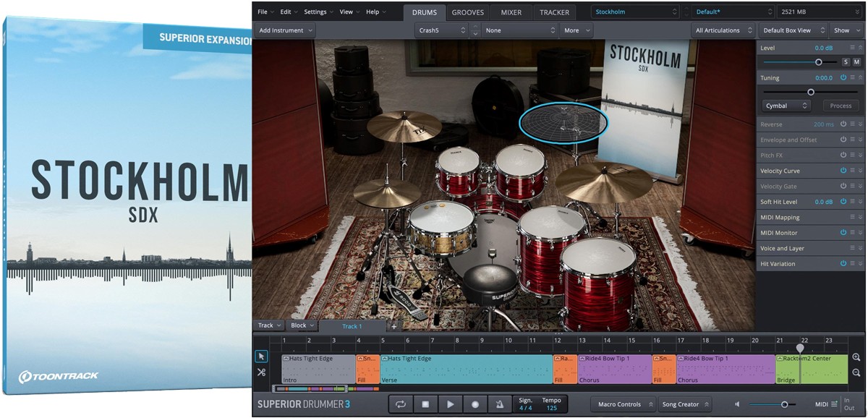This screenshot has width=868, height=418.
Task: Adjust the Level slider handle
Action: (x=818, y=62)
